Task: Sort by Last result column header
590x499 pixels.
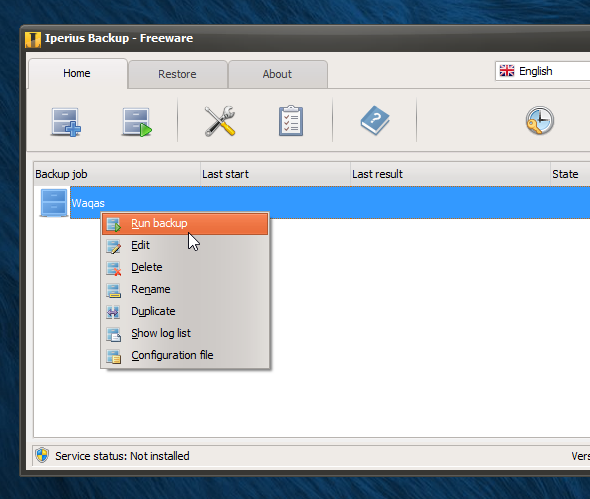Action: pyautogui.click(x=450, y=174)
